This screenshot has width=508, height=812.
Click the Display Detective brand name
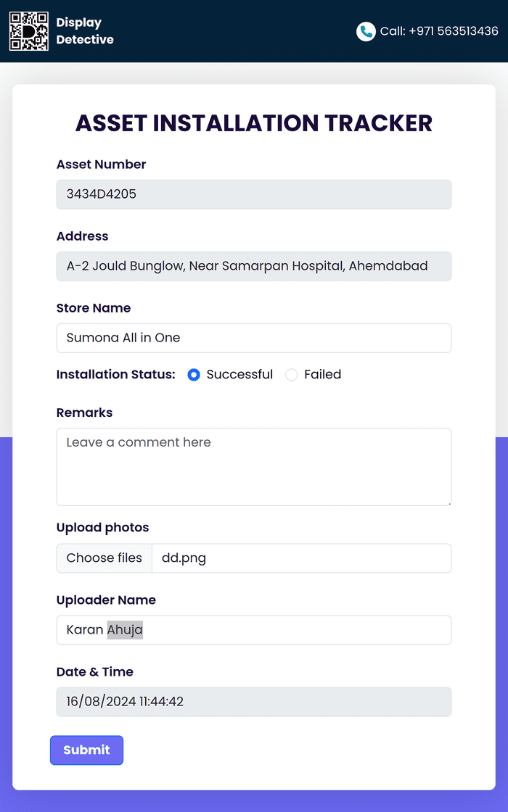click(85, 31)
